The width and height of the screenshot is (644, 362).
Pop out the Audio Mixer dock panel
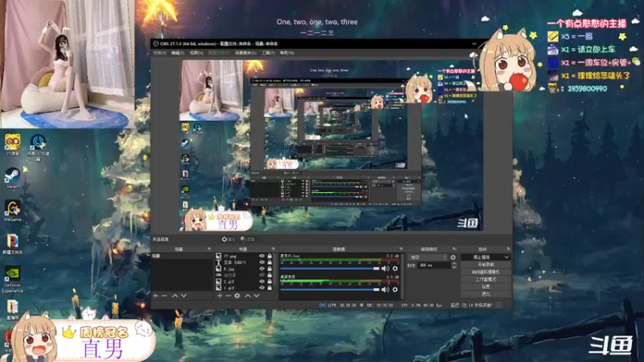[401, 249]
